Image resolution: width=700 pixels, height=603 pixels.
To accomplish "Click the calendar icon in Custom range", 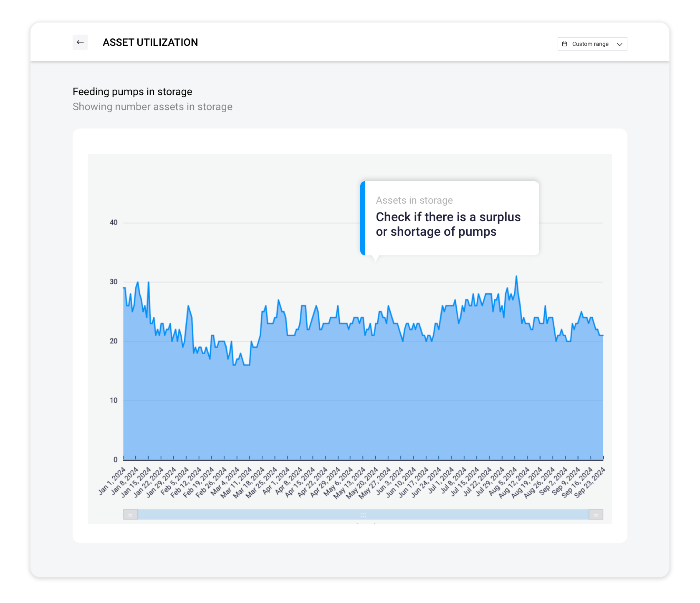I will [564, 44].
